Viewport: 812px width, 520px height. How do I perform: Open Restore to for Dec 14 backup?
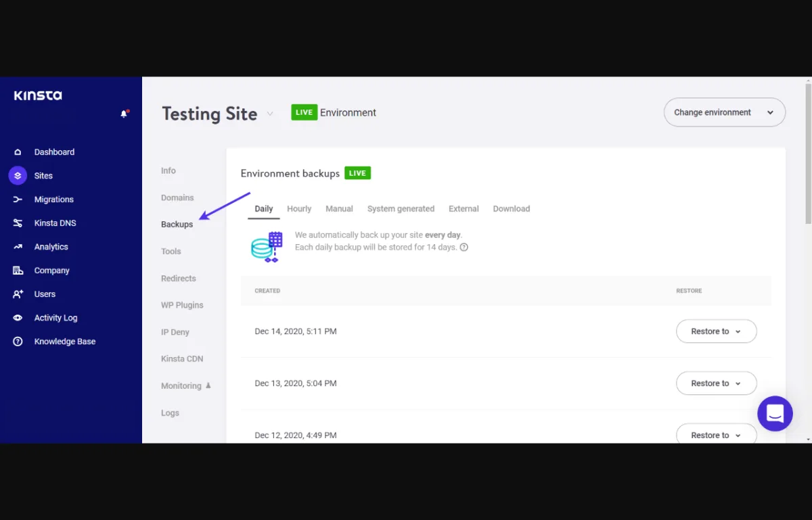coord(717,331)
